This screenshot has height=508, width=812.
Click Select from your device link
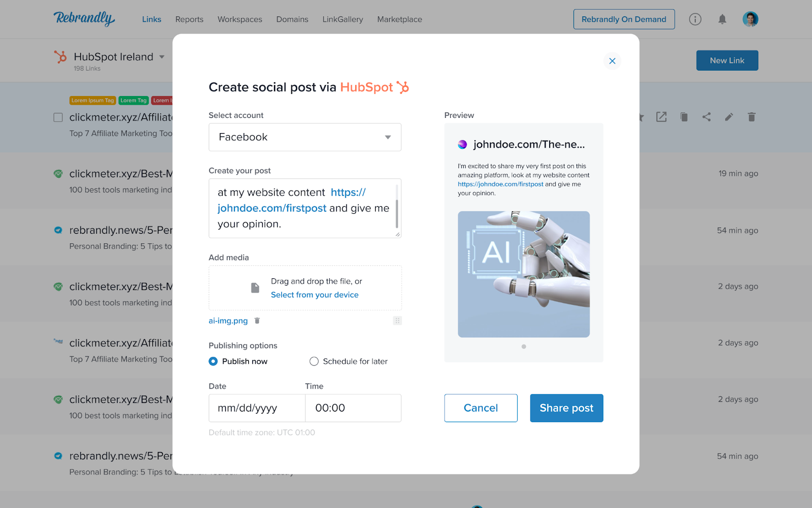tap(315, 295)
